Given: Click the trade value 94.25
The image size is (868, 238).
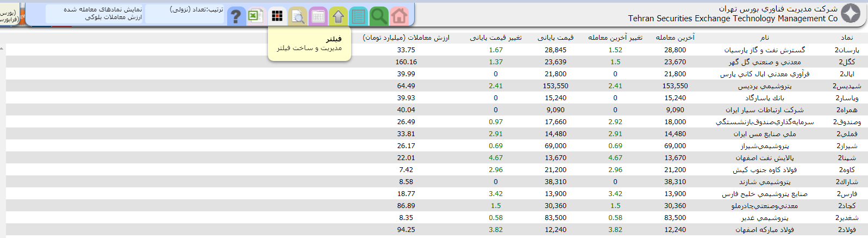Looking at the screenshot, I should [x=406, y=229].
